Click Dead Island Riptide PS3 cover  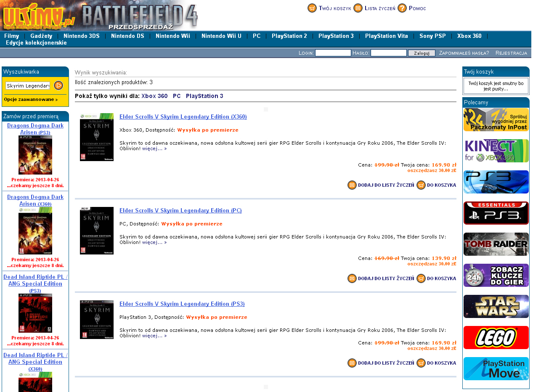coord(35,313)
